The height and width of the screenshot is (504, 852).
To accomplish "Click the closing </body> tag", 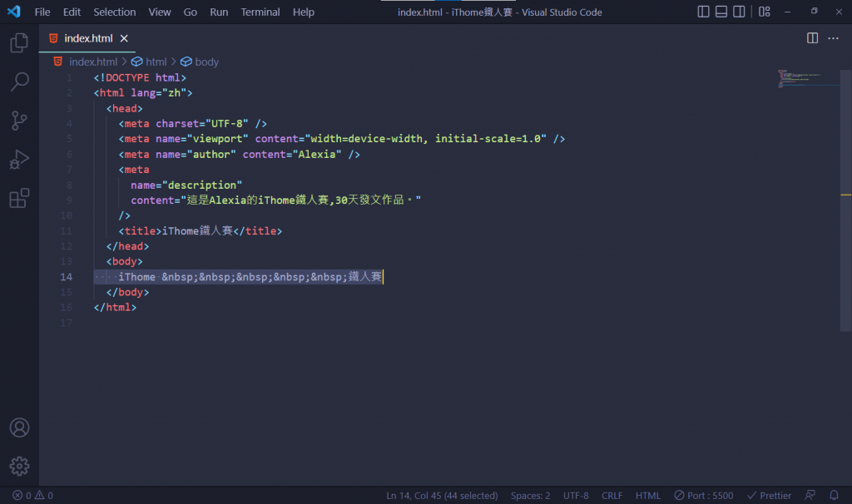I will pyautogui.click(x=127, y=292).
